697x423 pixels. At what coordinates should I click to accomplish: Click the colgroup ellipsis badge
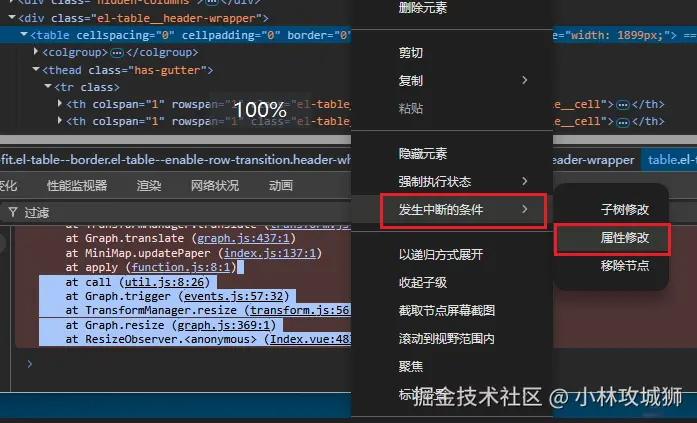[x=117, y=53]
